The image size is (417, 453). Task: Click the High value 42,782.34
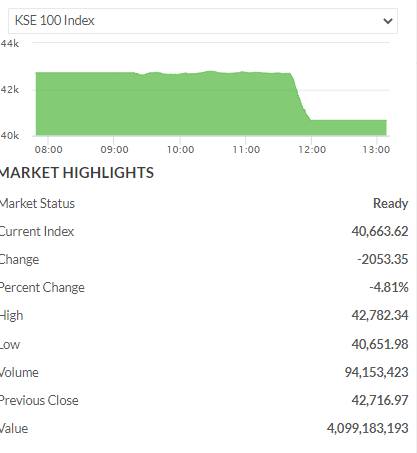tap(380, 315)
